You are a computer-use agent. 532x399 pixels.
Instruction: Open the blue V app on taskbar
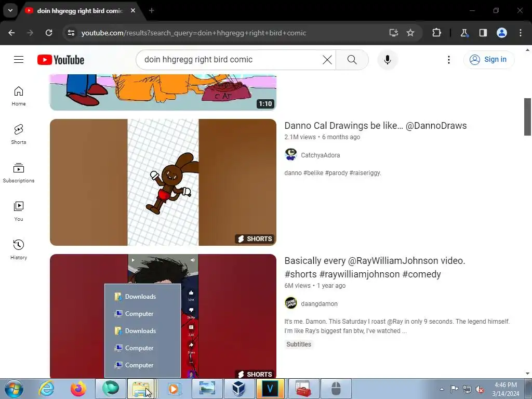pos(270,389)
